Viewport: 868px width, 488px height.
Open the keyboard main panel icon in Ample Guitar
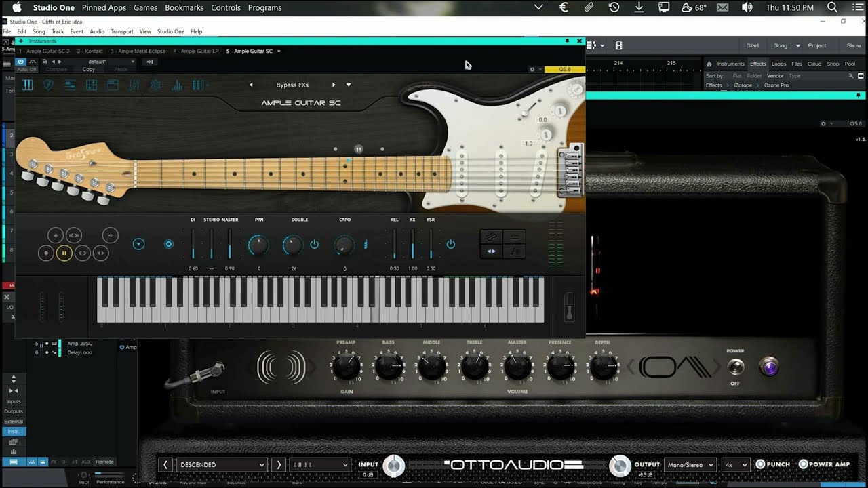[27, 85]
